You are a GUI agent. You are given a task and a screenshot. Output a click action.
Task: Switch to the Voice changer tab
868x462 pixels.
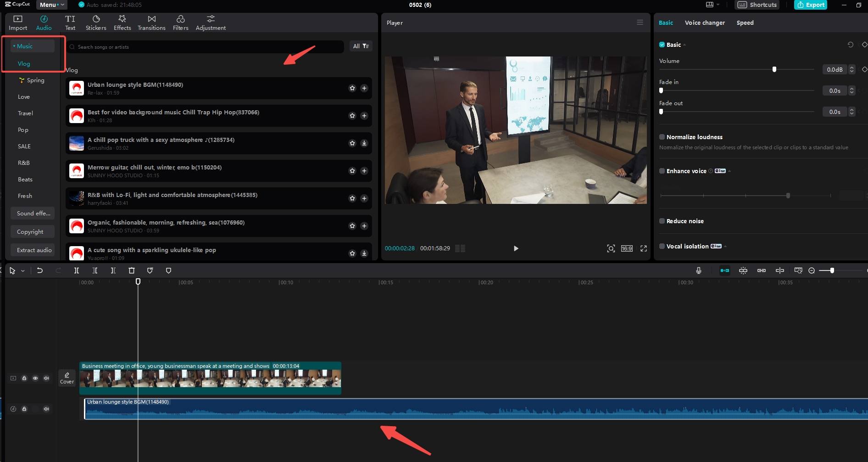coord(705,23)
